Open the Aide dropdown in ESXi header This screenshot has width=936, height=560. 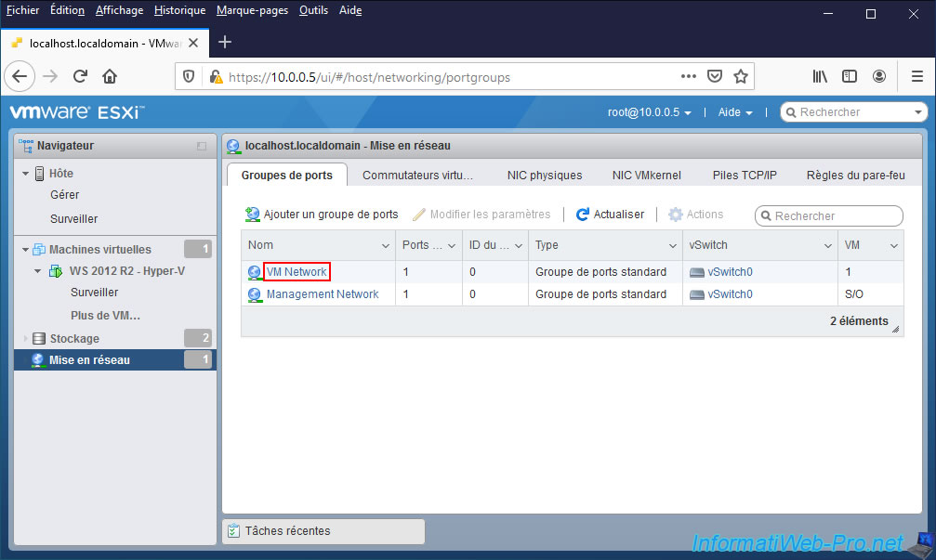[x=735, y=112]
